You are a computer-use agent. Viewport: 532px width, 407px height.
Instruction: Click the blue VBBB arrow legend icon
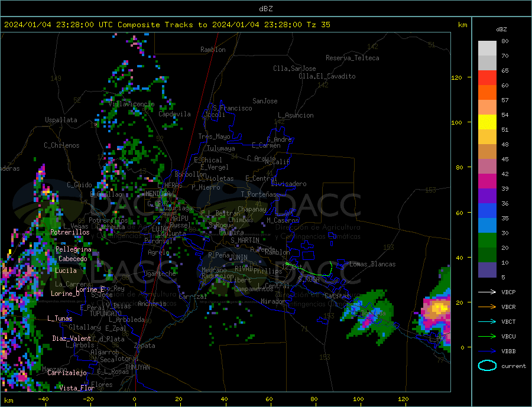coord(487,351)
